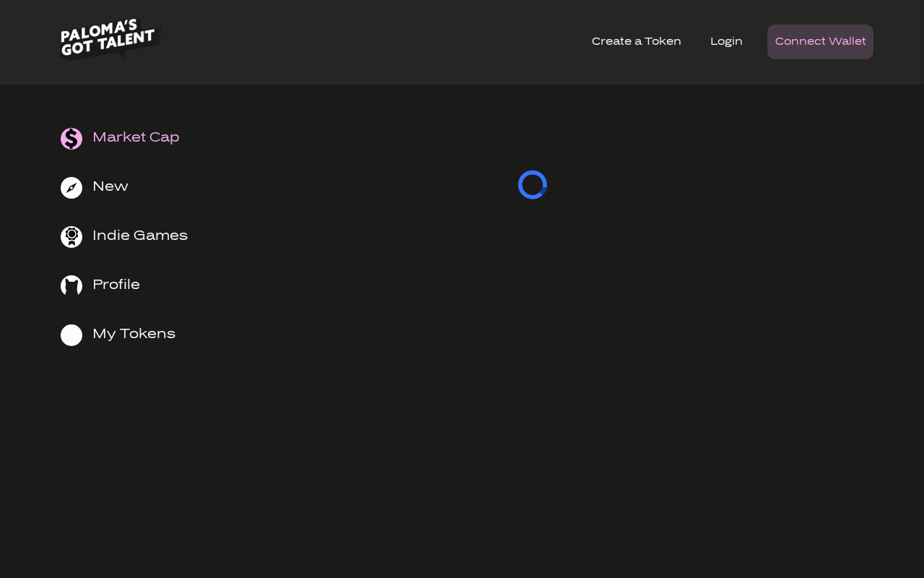
Task: Click the My Tokens white circle icon
Action: pyautogui.click(x=71, y=335)
